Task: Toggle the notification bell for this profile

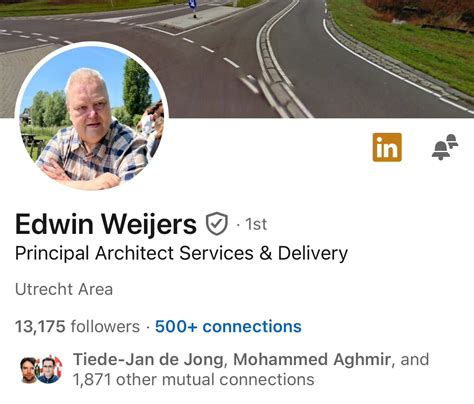Action: (x=445, y=147)
